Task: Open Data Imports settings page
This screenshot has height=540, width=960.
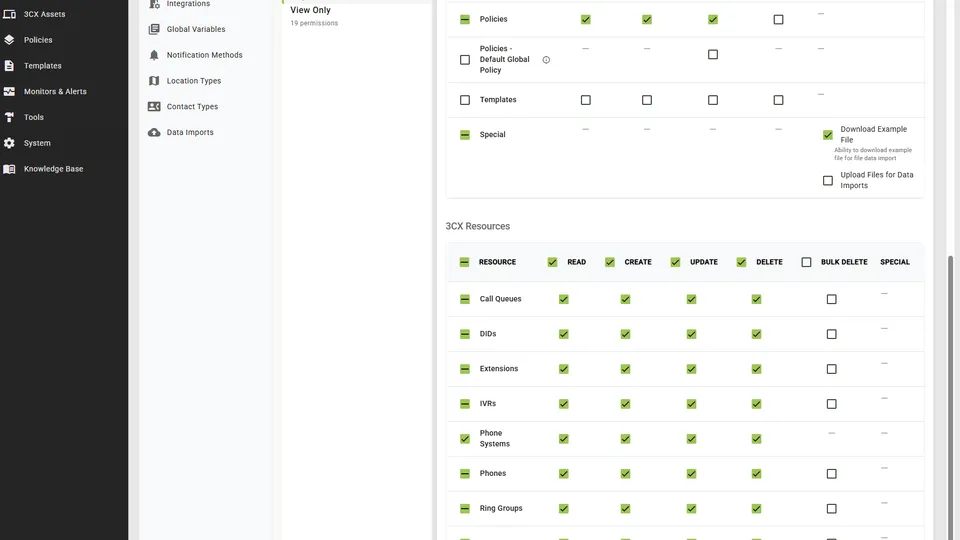Action: (x=190, y=132)
